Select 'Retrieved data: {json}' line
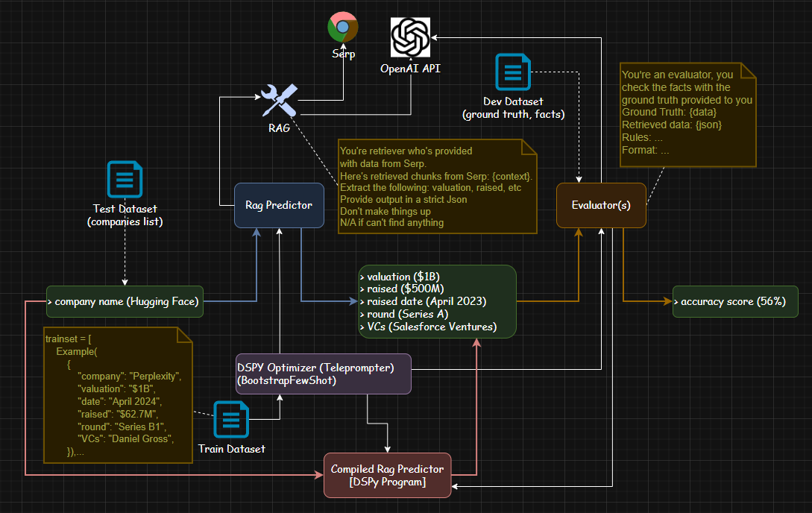 [672, 125]
